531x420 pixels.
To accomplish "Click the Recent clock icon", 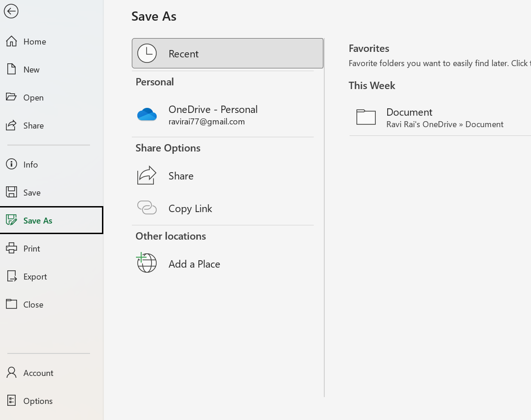I will tap(147, 53).
